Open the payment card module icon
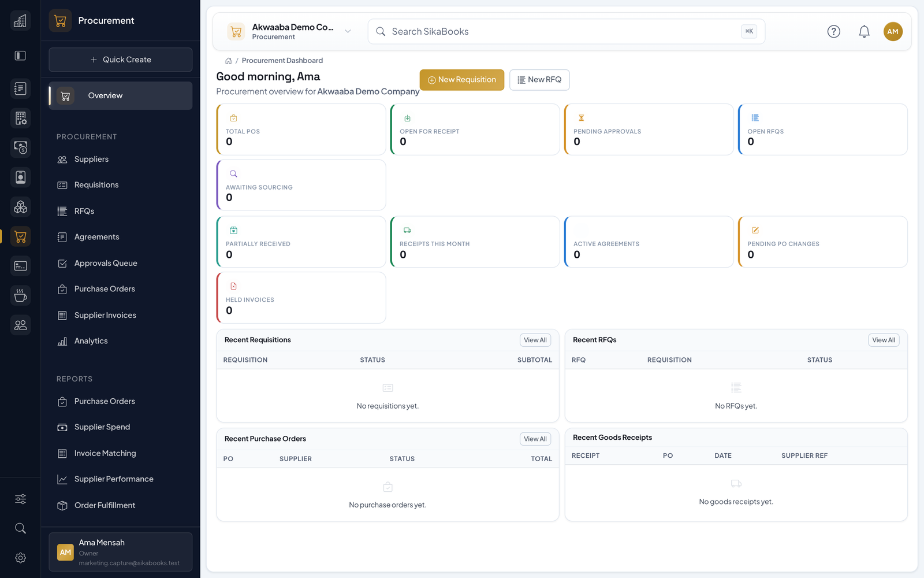 point(20,266)
